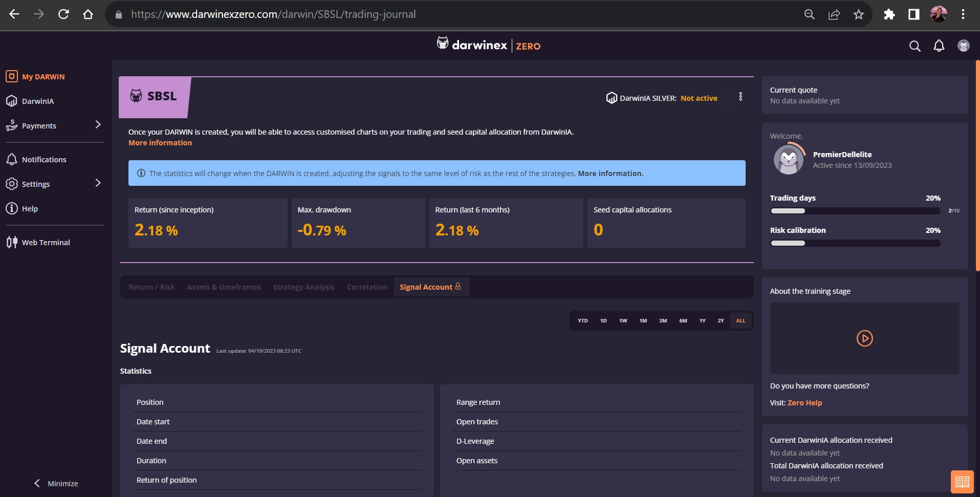980x497 pixels.
Task: Open browser extensions puzzle icon
Action: 889,14
